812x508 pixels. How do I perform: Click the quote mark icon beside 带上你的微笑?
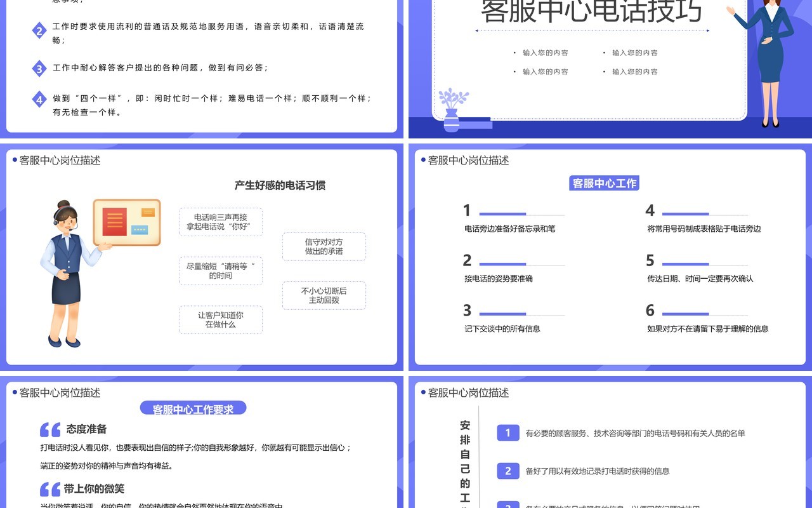[x=50, y=490]
